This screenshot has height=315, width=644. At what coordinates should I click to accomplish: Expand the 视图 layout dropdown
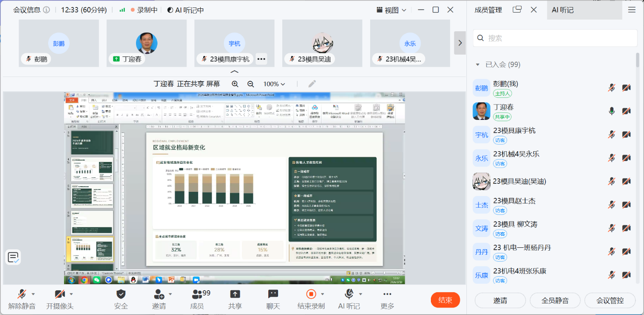click(x=391, y=10)
